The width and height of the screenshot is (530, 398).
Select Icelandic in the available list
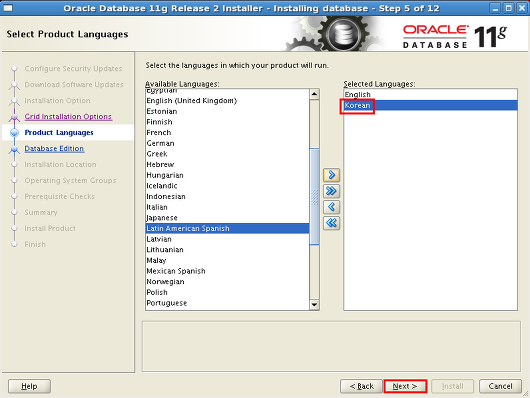227,186
